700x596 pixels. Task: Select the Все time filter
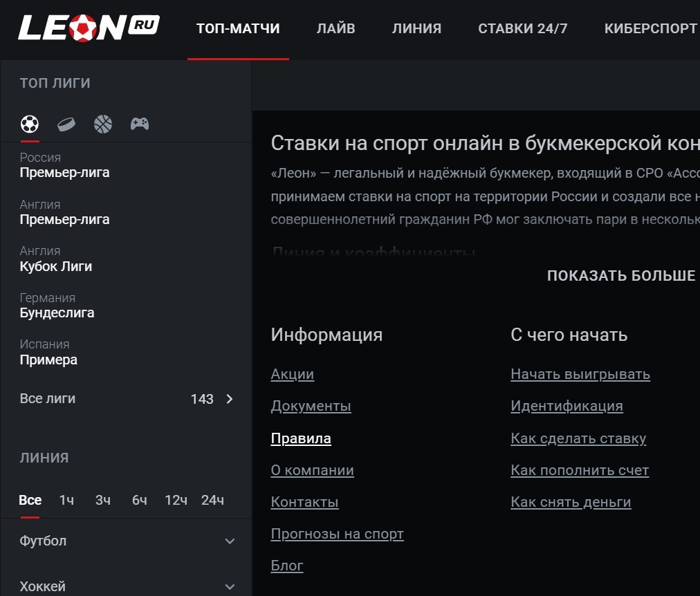[x=30, y=500]
